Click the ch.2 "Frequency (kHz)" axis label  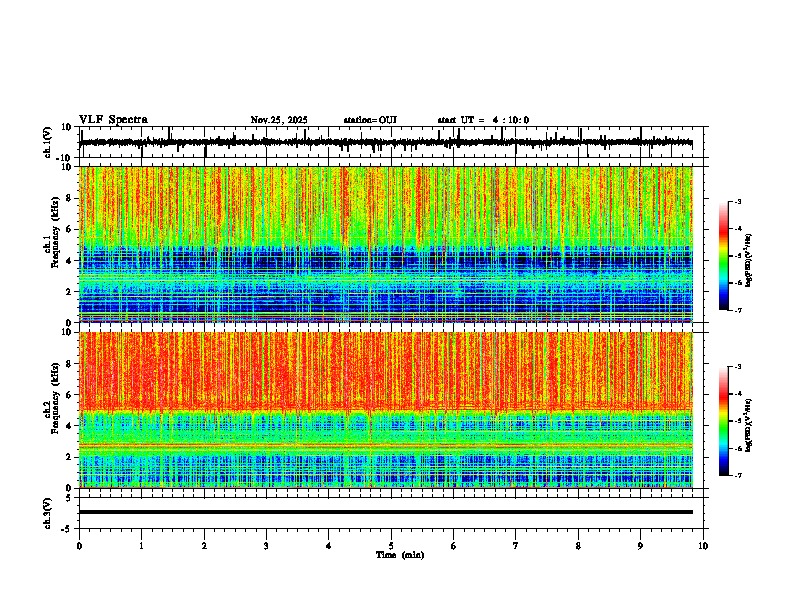coord(56,398)
